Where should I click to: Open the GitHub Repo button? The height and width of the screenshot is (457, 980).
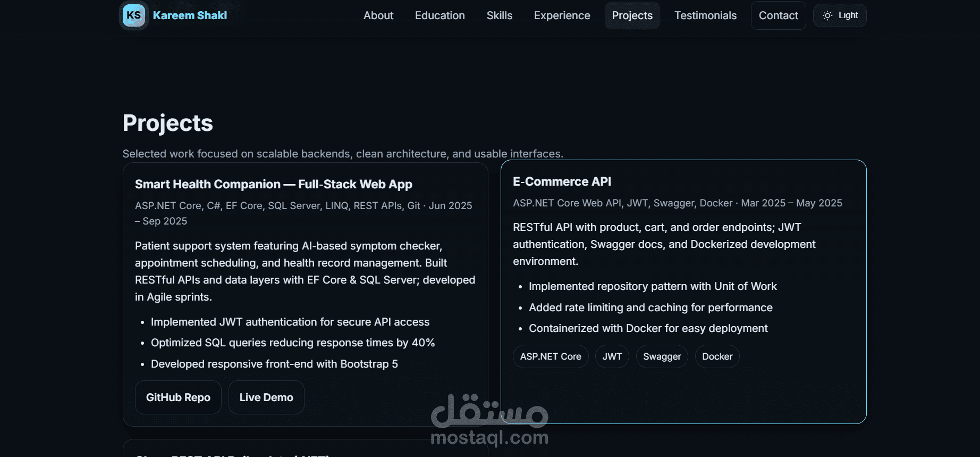178,397
